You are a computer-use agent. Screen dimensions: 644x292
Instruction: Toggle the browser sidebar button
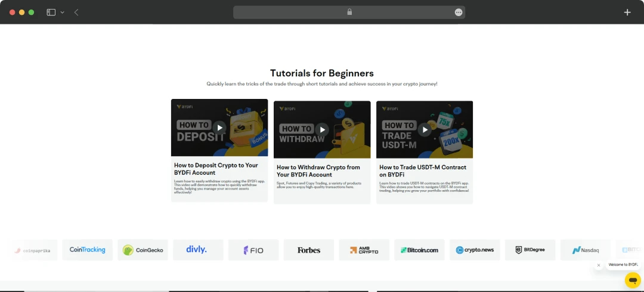click(x=51, y=13)
